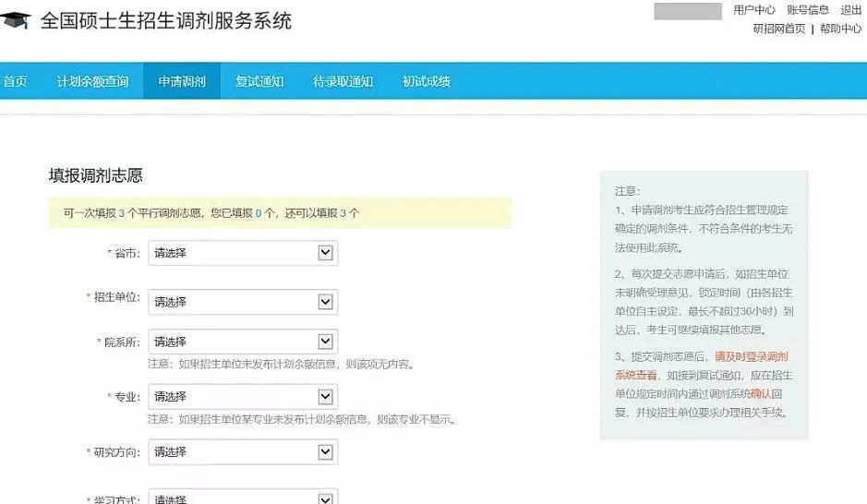Click 退出 to log out
867x504 pixels.
pos(851,10)
